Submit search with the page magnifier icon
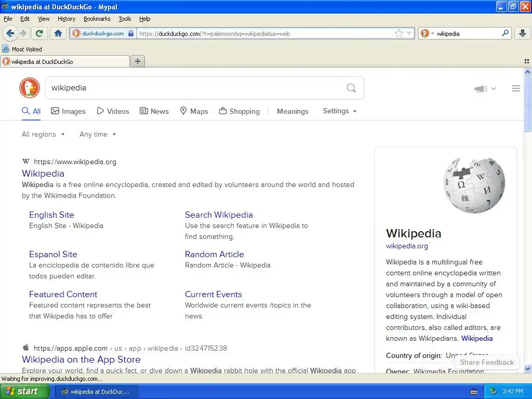532x399 pixels. [x=351, y=88]
